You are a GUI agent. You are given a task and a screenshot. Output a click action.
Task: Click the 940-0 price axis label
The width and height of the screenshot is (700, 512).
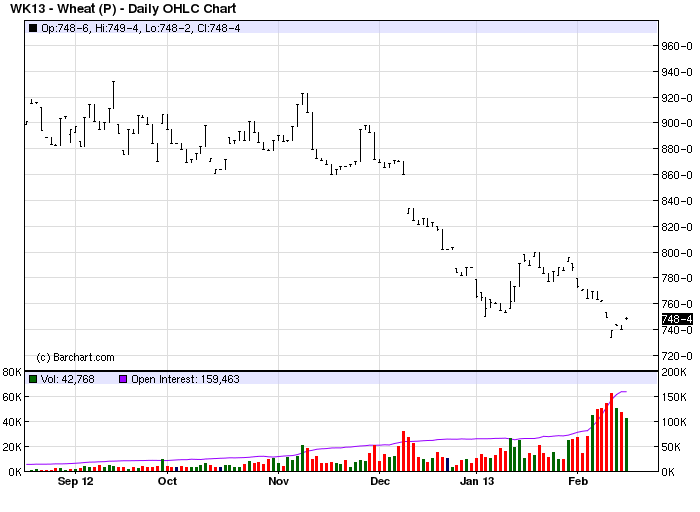pos(677,72)
